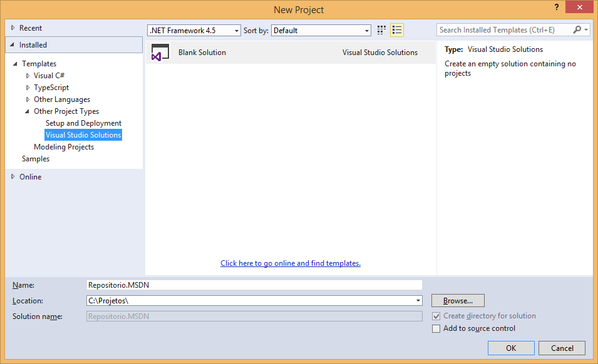
Task: Click the search magnifier icon
Action: coord(577,29)
